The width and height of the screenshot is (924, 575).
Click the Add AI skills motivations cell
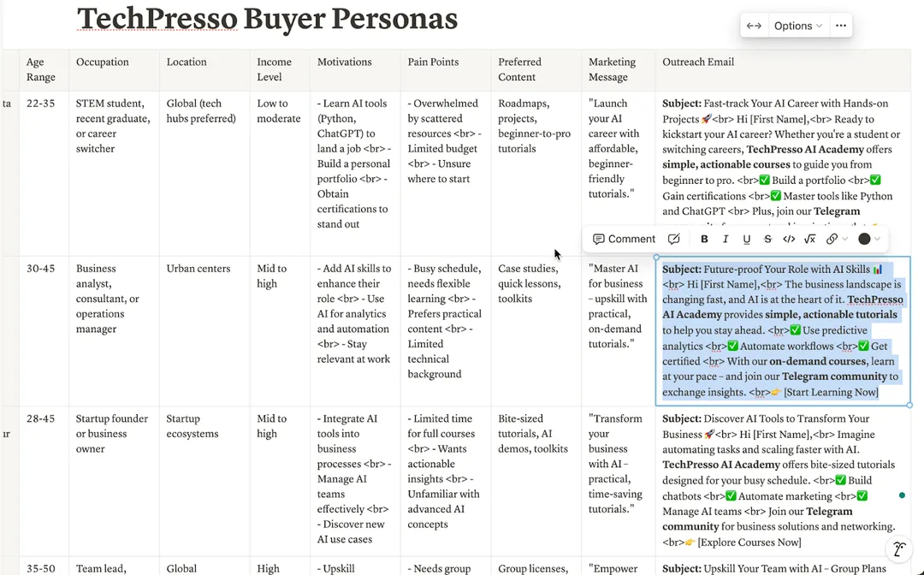click(355, 331)
